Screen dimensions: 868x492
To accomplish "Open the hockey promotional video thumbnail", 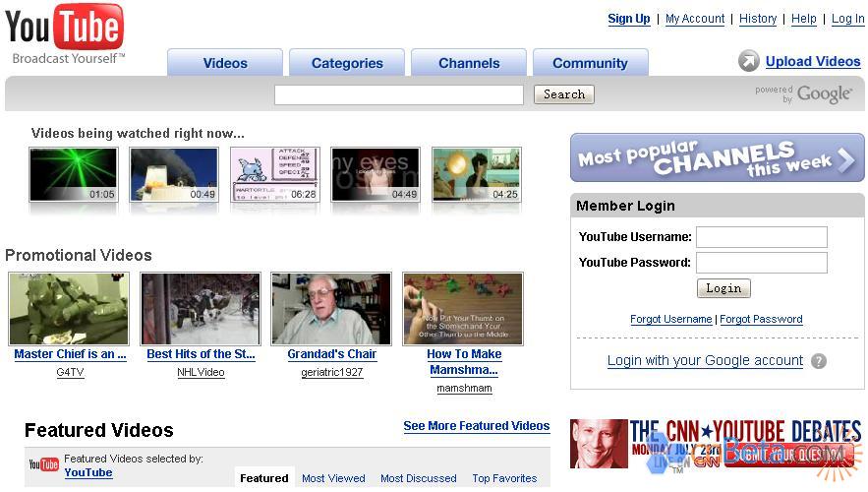I will [201, 309].
